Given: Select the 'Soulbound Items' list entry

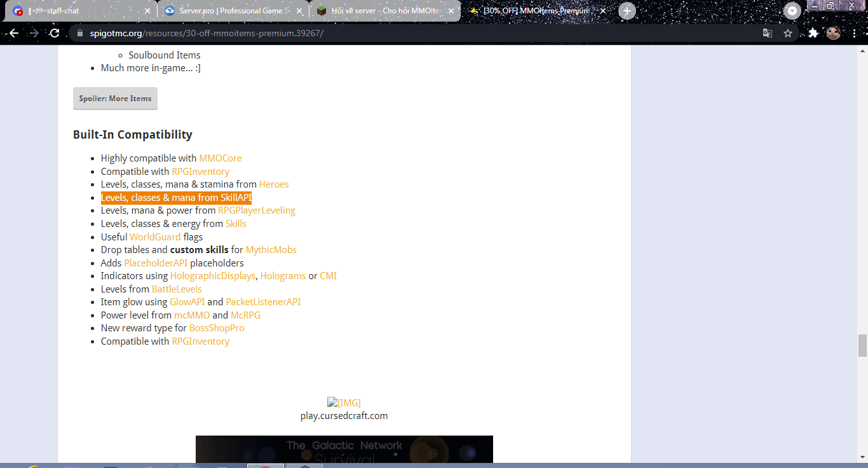Looking at the screenshot, I should [x=165, y=55].
